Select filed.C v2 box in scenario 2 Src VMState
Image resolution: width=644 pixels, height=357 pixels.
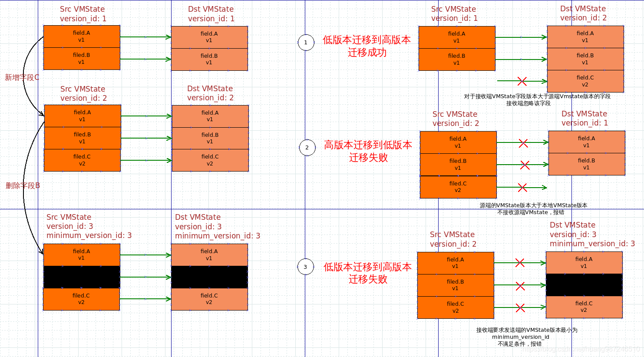tap(458, 187)
